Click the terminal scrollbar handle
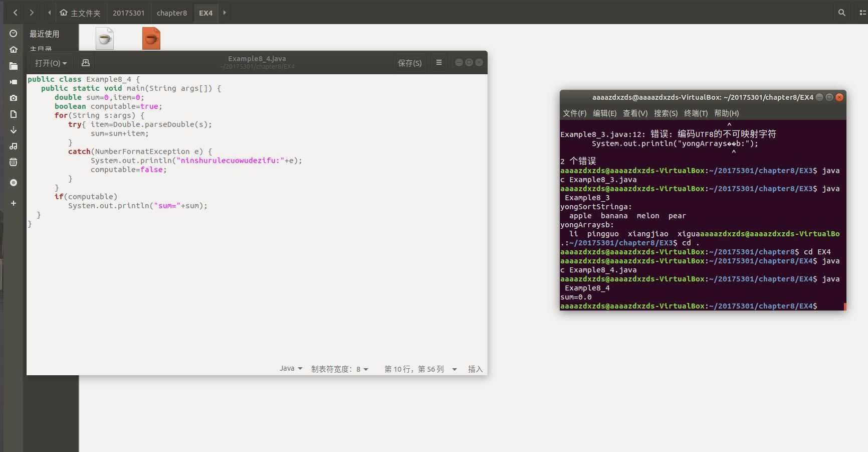The width and height of the screenshot is (868, 452). (x=845, y=307)
